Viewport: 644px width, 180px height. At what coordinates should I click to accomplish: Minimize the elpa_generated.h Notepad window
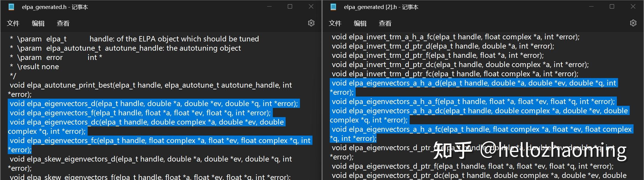(x=269, y=7)
